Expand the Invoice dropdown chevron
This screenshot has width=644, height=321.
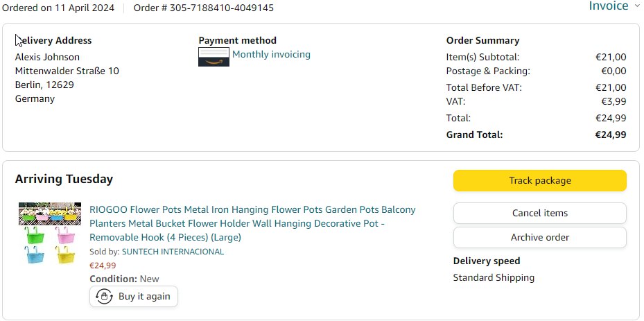[x=636, y=6]
